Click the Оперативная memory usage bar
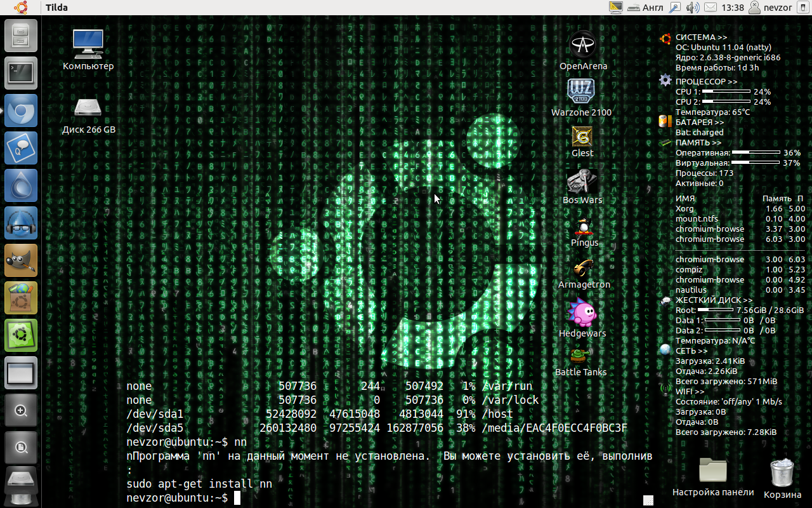The height and width of the screenshot is (508, 812). click(756, 152)
